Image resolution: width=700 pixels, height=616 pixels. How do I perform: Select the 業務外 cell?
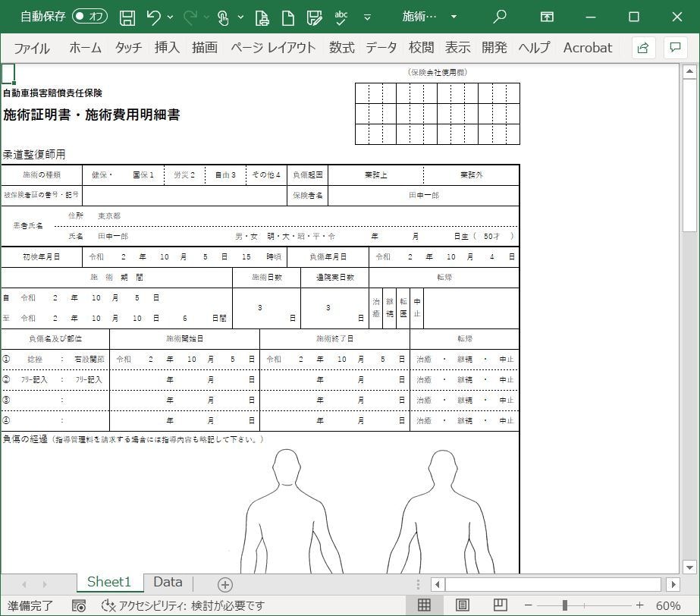pyautogui.click(x=472, y=174)
